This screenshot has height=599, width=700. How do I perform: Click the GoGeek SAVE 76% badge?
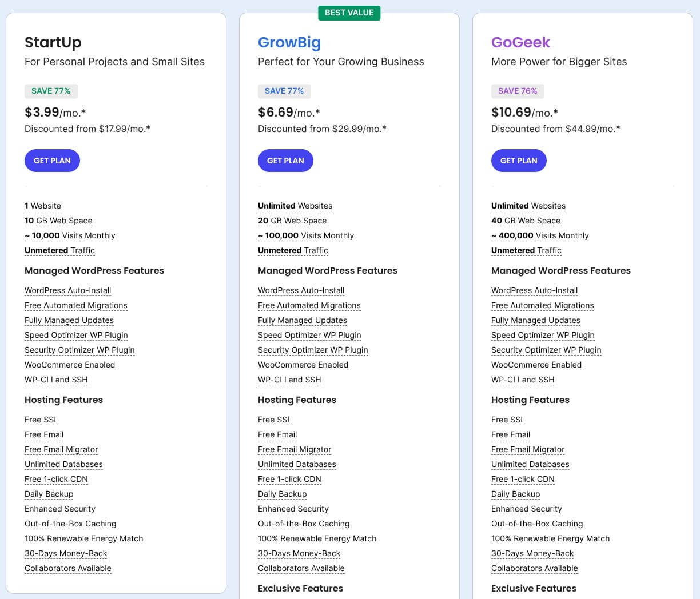[x=518, y=91]
